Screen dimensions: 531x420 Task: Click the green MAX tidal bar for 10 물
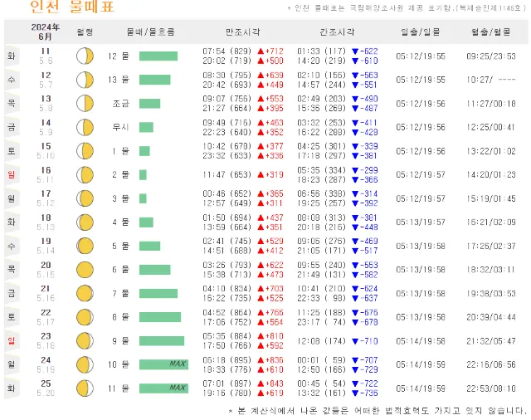(163, 364)
